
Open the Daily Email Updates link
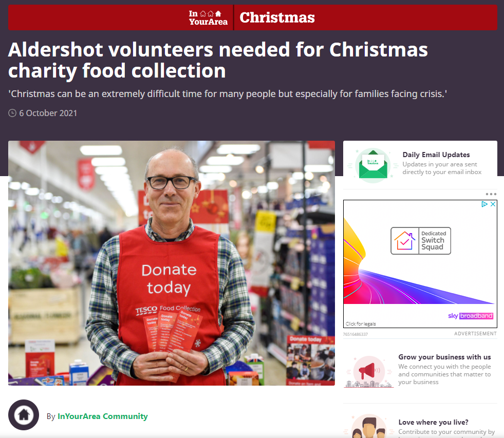[x=436, y=155]
